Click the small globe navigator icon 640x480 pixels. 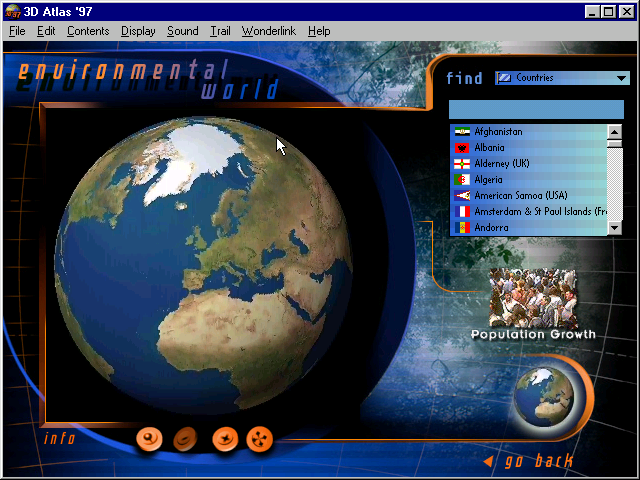pyautogui.click(x=543, y=397)
